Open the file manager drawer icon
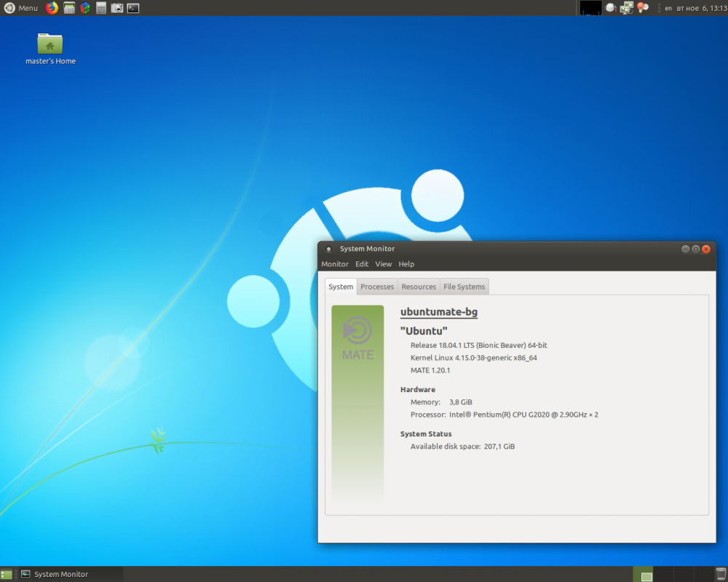This screenshot has width=728, height=582. pyautogui.click(x=69, y=8)
